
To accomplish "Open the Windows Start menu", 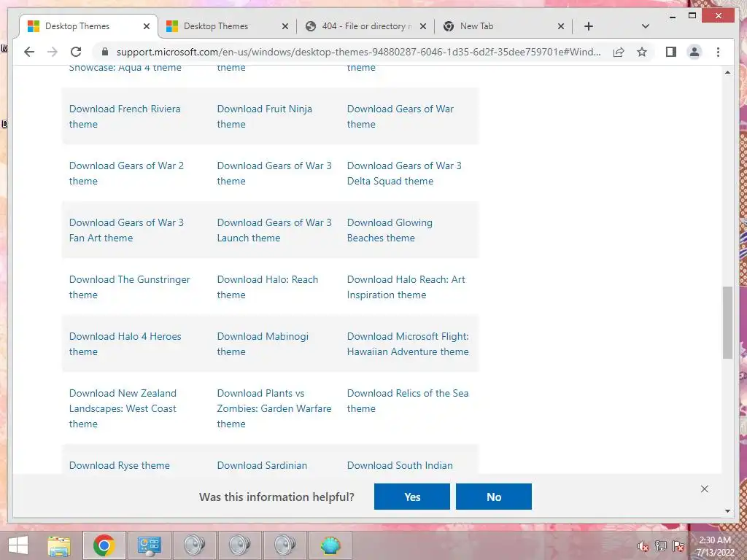I will coord(18,545).
